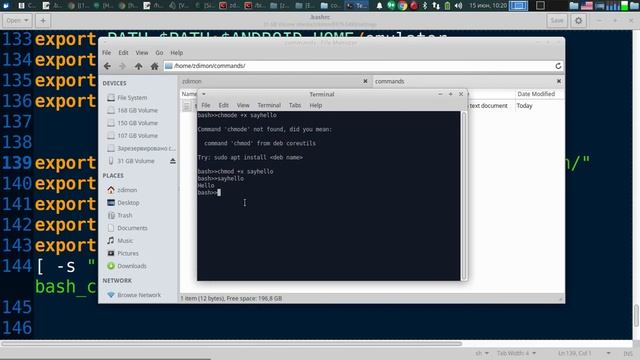Go back in the file manager
The image size is (640, 360).
click(107, 66)
